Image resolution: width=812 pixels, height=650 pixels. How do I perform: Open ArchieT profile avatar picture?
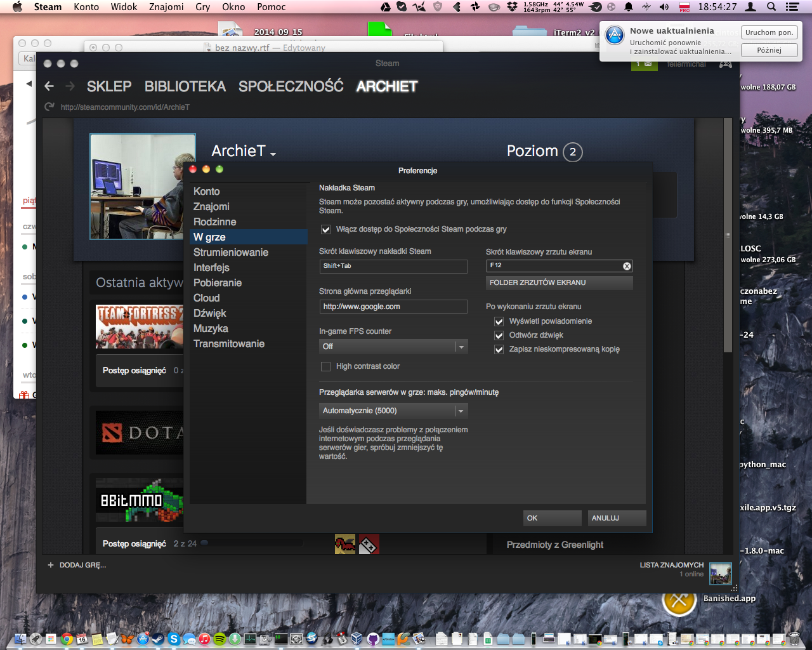coord(143,187)
